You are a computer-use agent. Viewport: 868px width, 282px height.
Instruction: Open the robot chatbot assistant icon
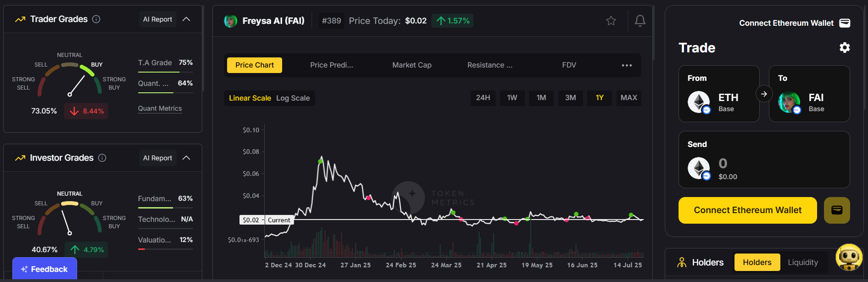pyautogui.click(x=849, y=257)
